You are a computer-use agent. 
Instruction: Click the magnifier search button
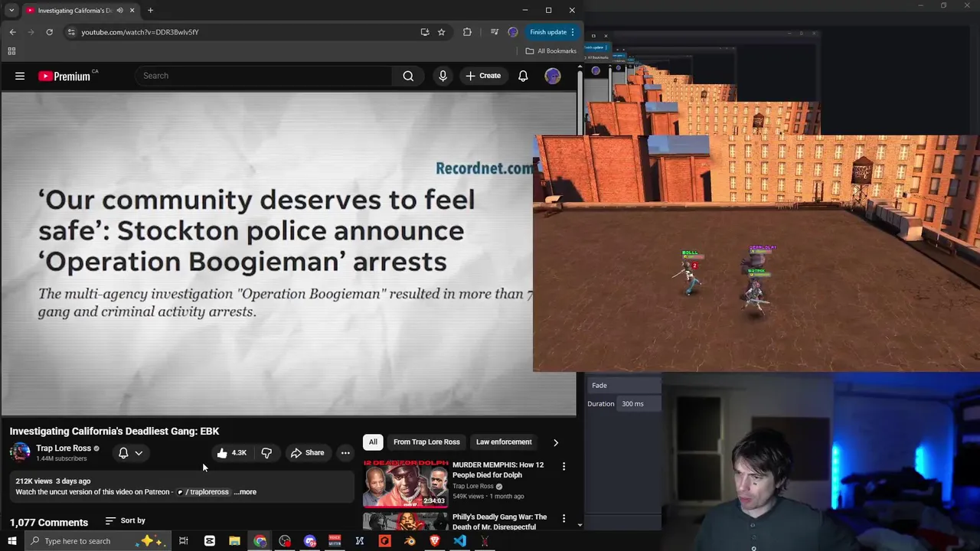pos(408,76)
